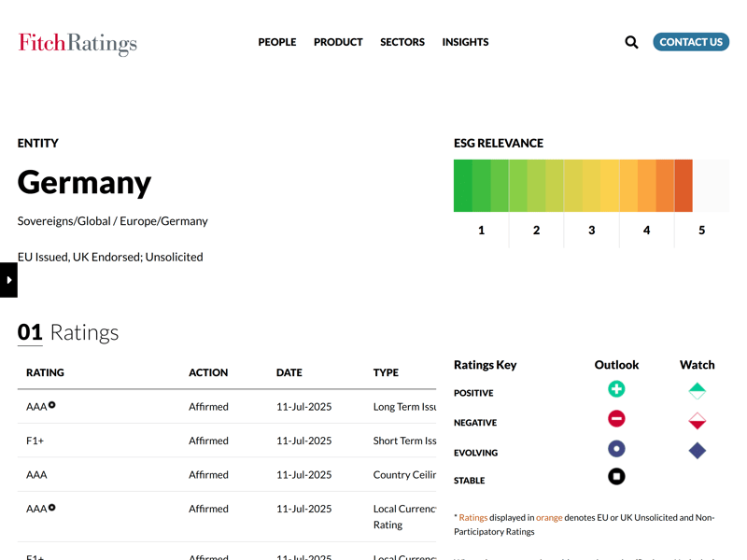Click the date in the Country Ceiling row
747x560 pixels.
pyautogui.click(x=304, y=475)
